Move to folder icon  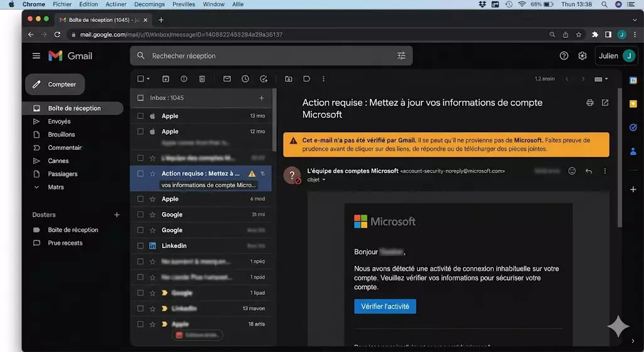pos(289,79)
